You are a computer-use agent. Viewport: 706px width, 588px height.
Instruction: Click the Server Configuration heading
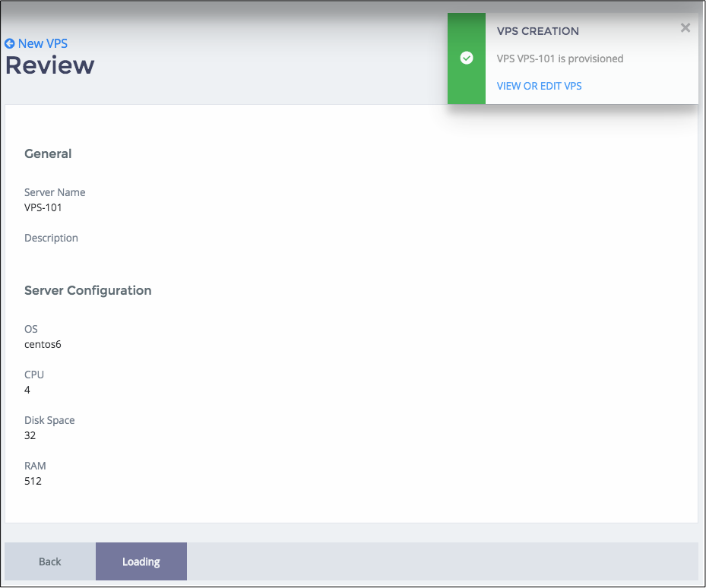(x=87, y=290)
